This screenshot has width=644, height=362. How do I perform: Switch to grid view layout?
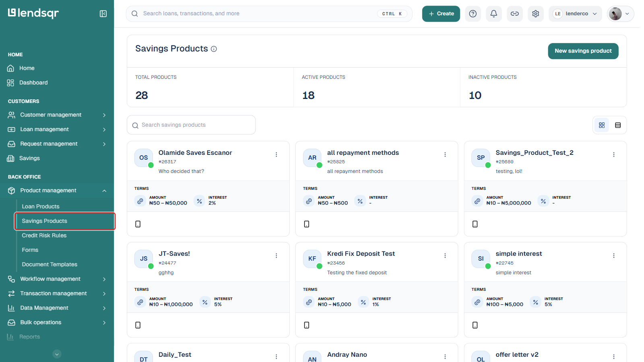602,125
